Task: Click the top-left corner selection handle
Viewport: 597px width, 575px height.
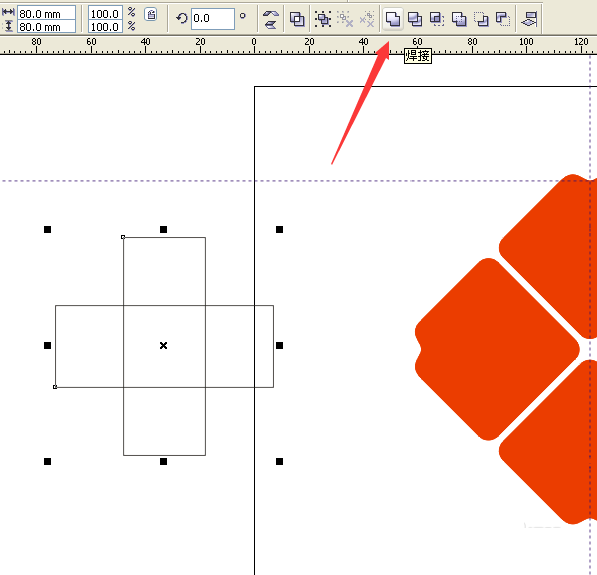Action: 47,229
